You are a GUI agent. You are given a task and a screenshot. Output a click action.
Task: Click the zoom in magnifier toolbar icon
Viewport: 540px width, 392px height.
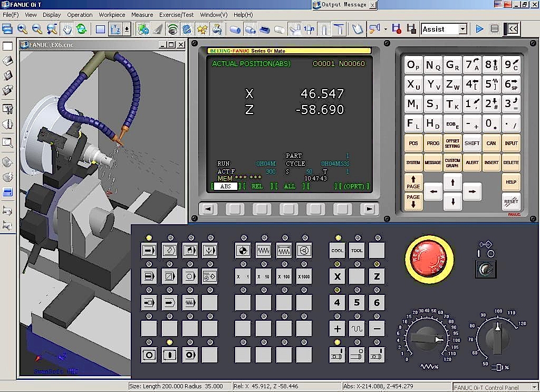tap(22, 29)
